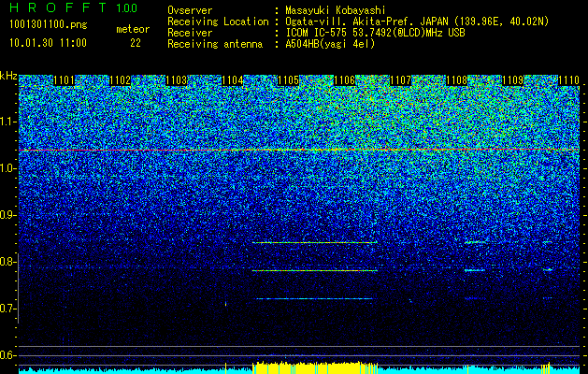Select the 1110 time marker
The width and height of the screenshot is (588, 374).
[x=569, y=80]
